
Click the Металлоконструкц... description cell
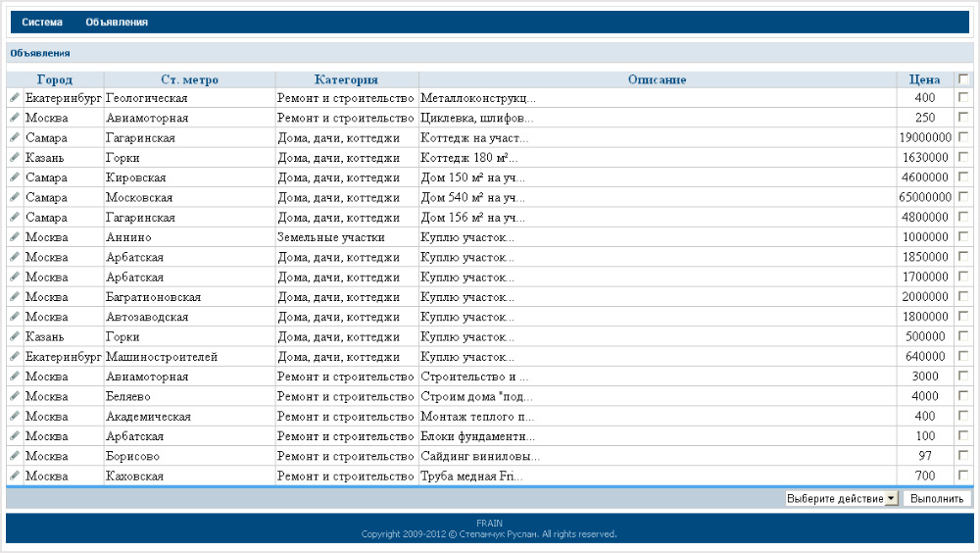pyautogui.click(x=478, y=98)
